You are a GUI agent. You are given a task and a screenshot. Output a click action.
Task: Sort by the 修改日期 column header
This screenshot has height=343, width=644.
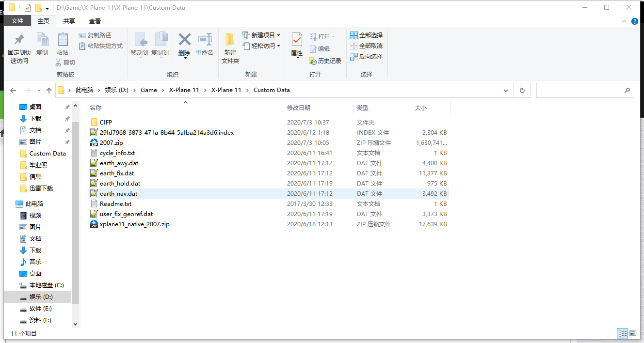(299, 108)
